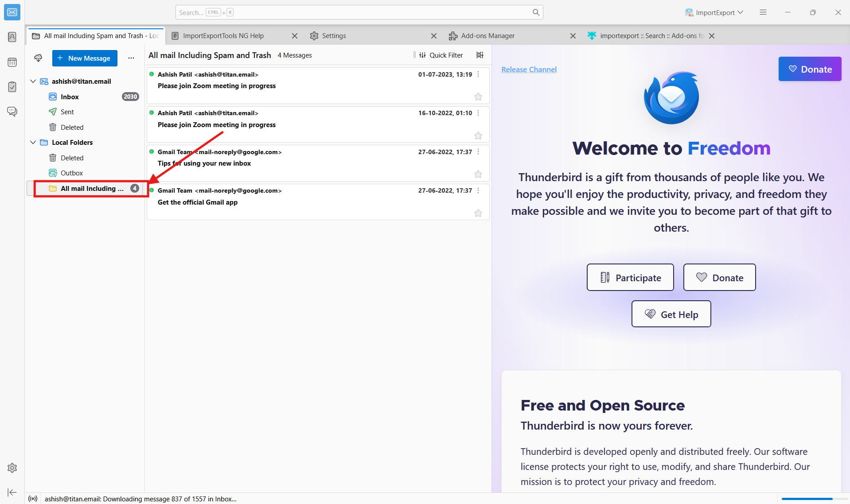Open folder pane options (three dots)
Image resolution: width=850 pixels, height=504 pixels.
click(x=131, y=58)
